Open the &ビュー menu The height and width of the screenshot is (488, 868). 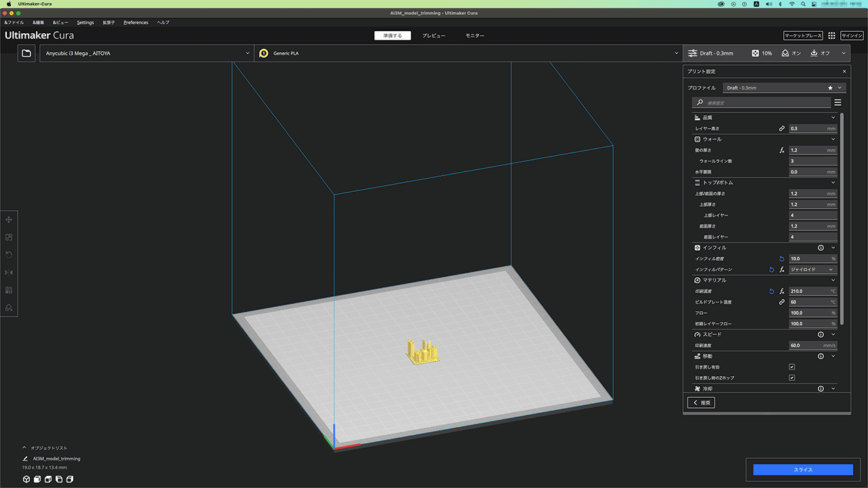tap(60, 22)
